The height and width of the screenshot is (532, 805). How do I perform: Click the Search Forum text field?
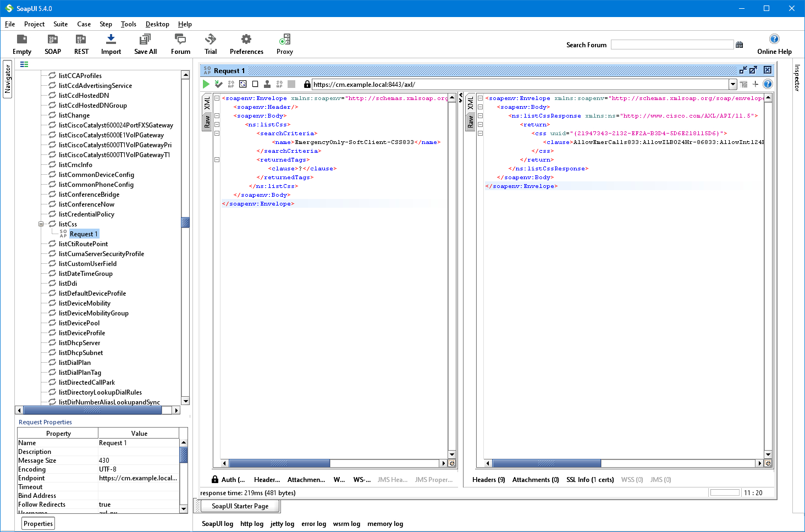(x=672, y=44)
